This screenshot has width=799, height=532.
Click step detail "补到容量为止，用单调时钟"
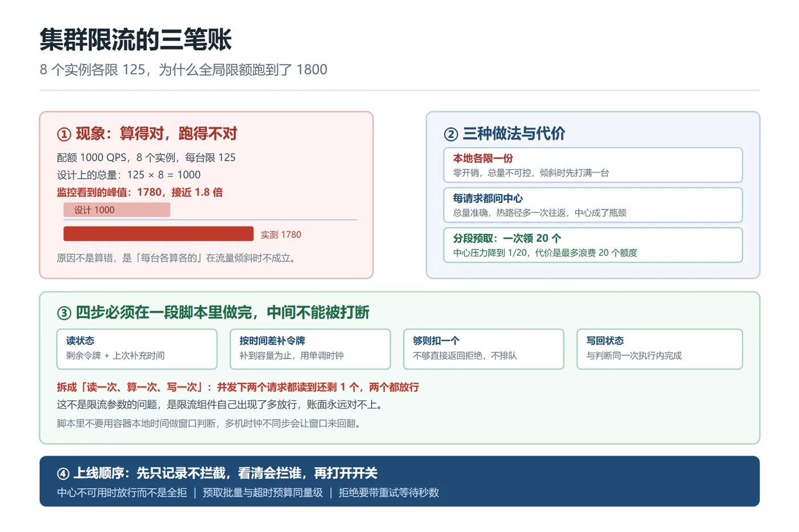tap(292, 356)
